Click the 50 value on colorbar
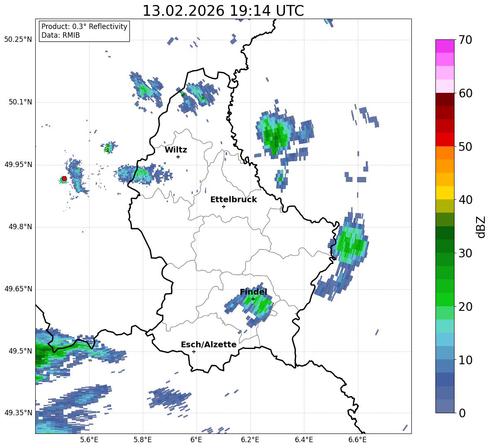 (465, 147)
